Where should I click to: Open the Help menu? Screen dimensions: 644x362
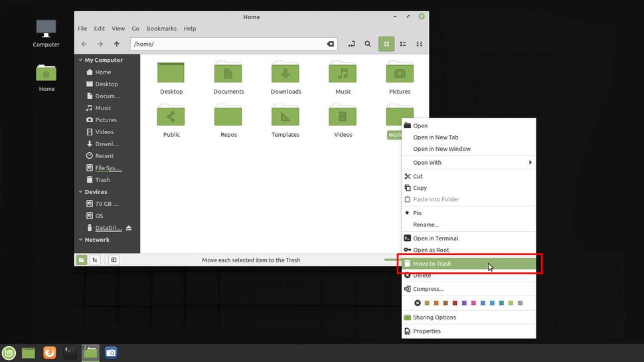[190, 29]
